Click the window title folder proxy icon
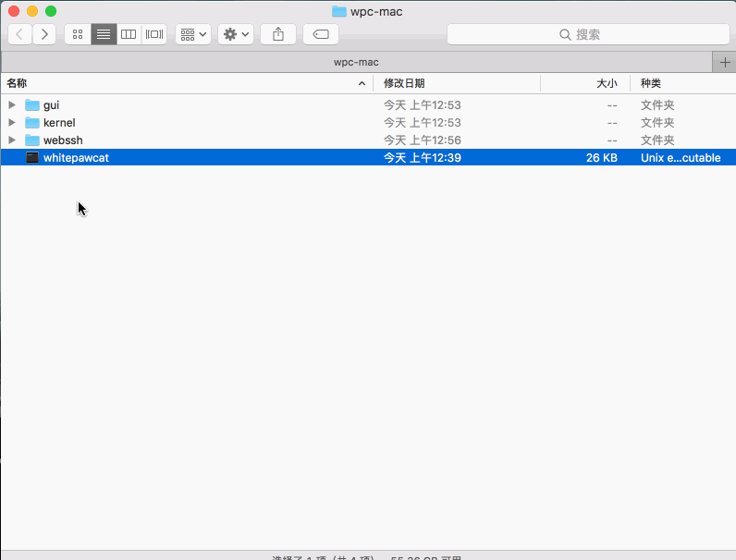736x560 pixels. pyautogui.click(x=339, y=11)
